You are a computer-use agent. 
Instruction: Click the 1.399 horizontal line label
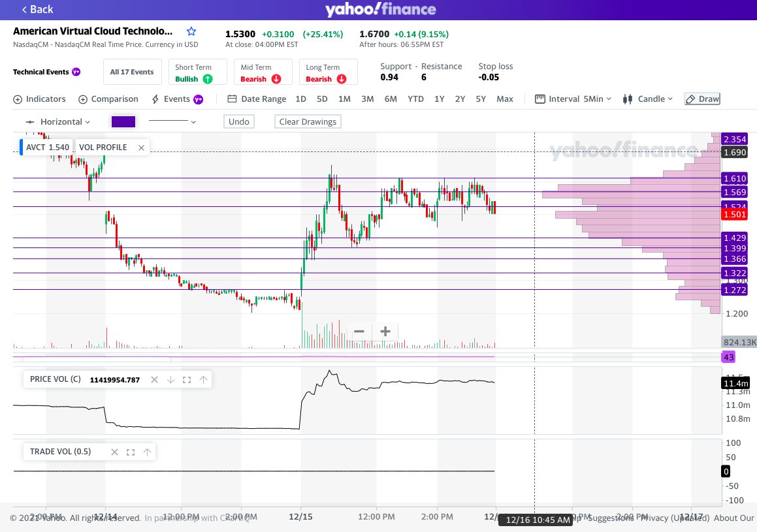(734, 249)
